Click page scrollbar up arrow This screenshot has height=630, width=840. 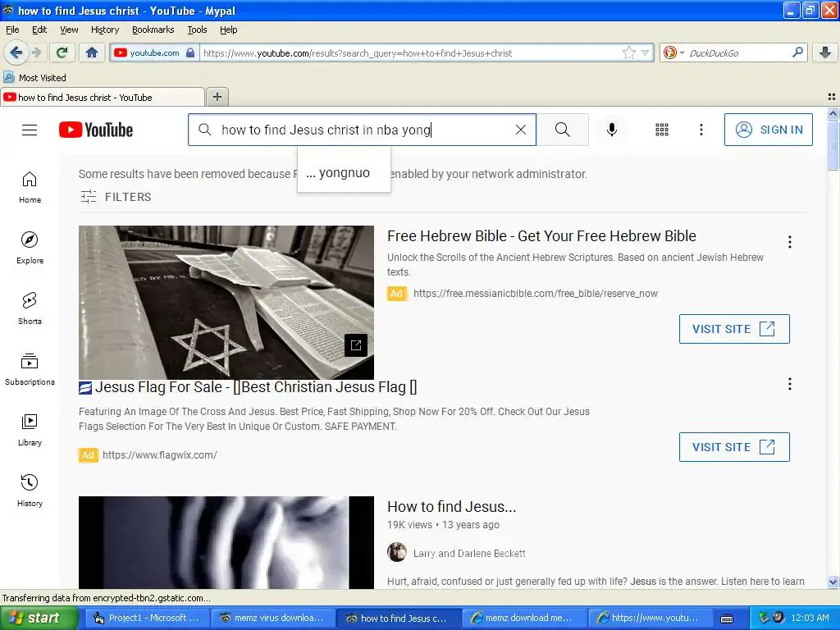tap(833, 113)
